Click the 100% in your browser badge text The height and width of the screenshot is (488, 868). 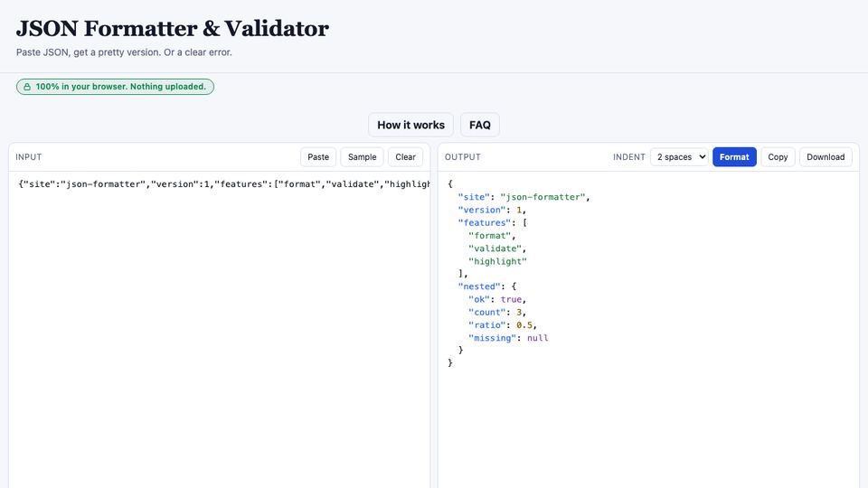[120, 87]
